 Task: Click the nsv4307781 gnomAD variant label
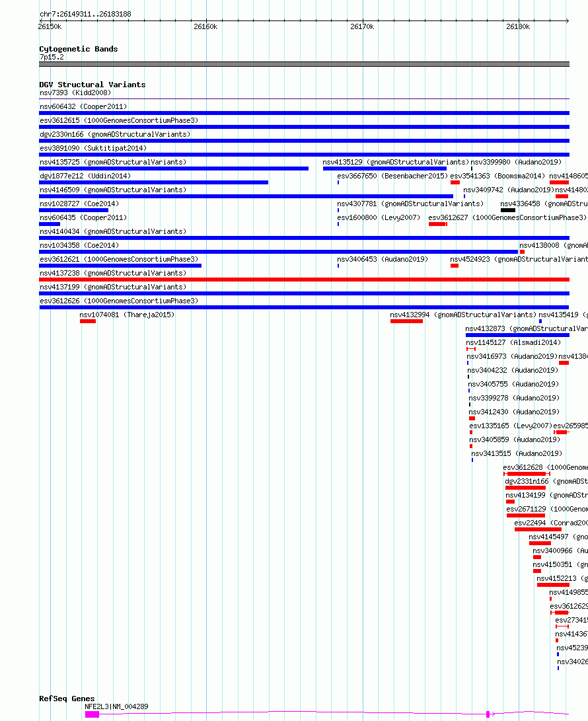point(410,204)
